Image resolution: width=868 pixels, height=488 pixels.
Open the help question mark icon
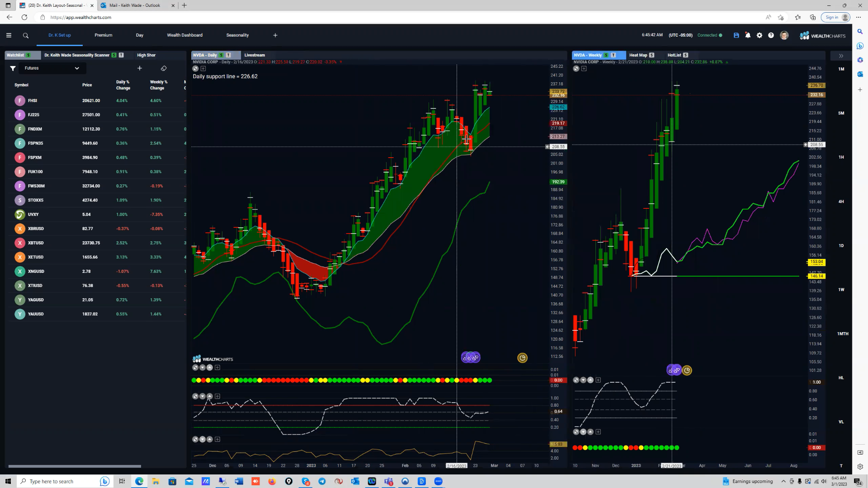771,35
